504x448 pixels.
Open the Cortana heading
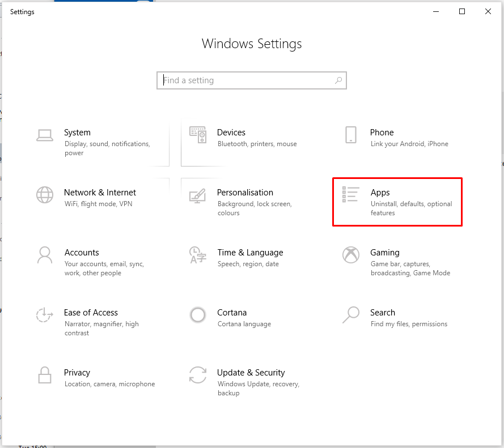point(232,313)
